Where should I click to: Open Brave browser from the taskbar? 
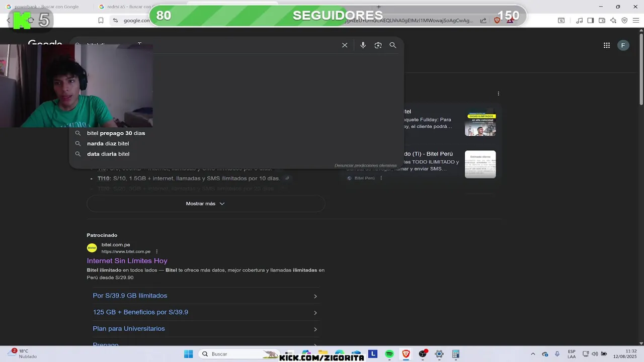pos(406,354)
